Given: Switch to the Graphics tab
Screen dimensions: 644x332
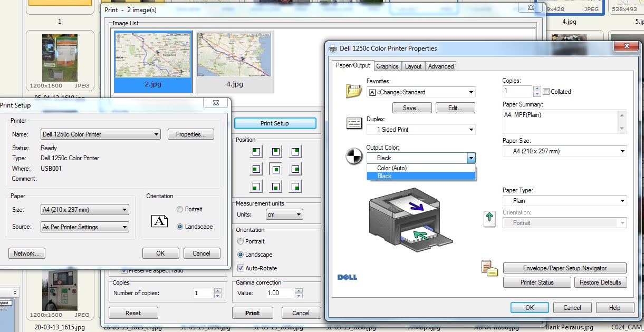Looking at the screenshot, I should click(x=387, y=66).
